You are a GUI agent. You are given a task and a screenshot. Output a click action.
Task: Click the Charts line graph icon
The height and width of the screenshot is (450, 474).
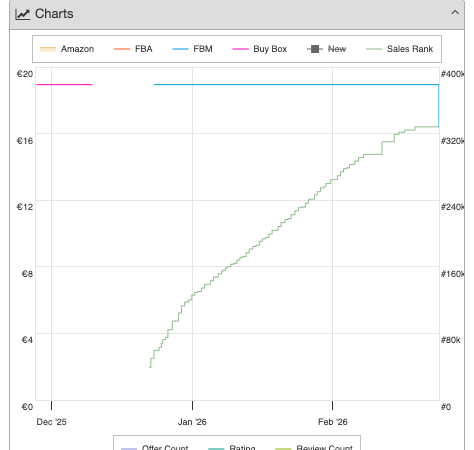pyautogui.click(x=23, y=14)
